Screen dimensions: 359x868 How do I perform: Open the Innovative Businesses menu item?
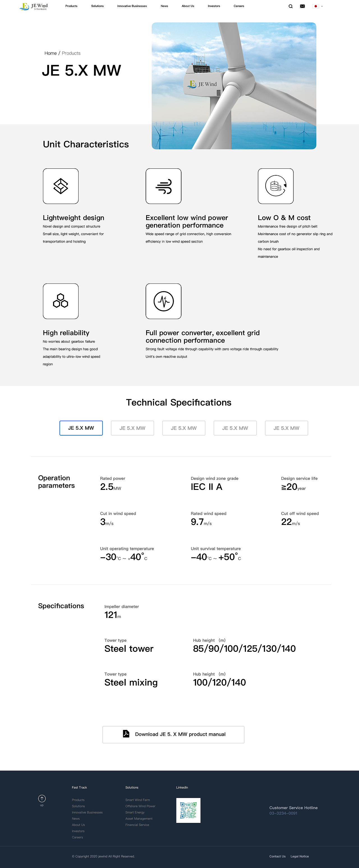[x=132, y=6]
